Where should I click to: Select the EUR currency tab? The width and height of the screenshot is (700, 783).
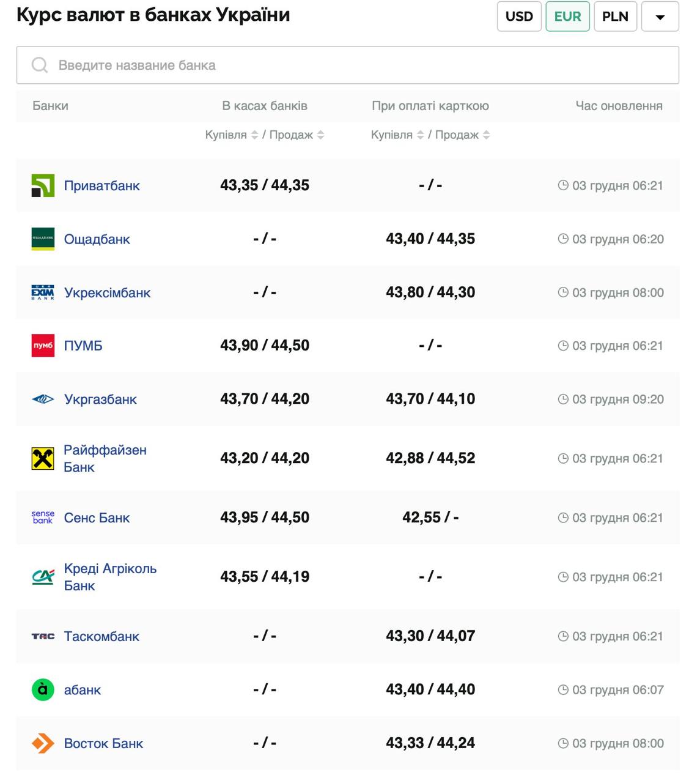tap(567, 17)
